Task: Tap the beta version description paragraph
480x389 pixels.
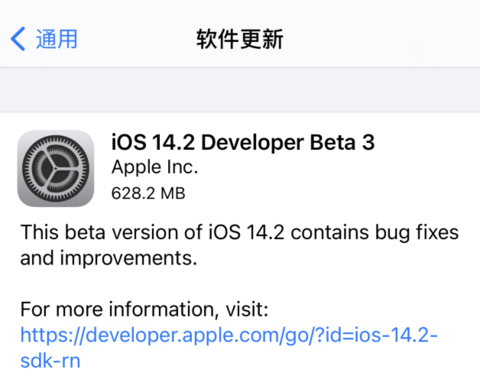Action: [239, 245]
